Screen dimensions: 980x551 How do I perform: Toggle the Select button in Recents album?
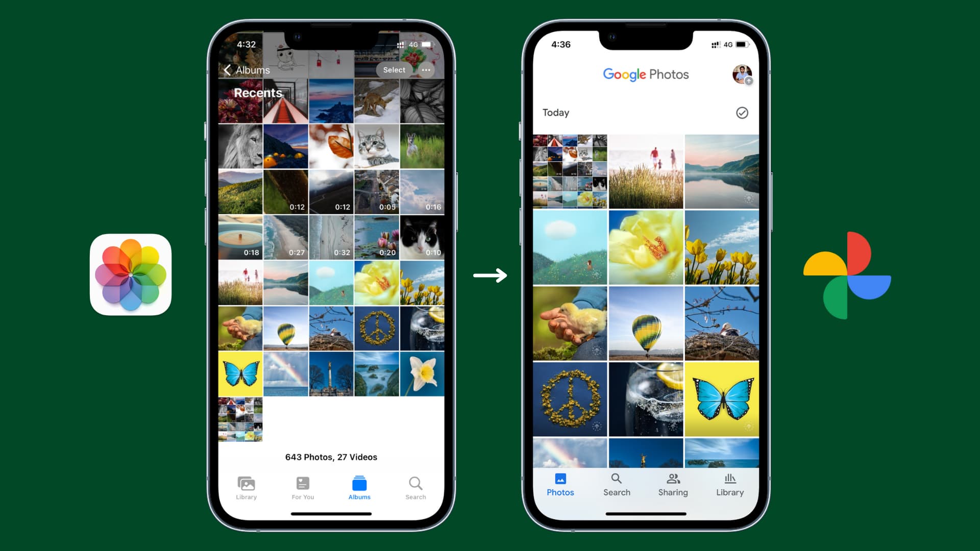(x=394, y=70)
